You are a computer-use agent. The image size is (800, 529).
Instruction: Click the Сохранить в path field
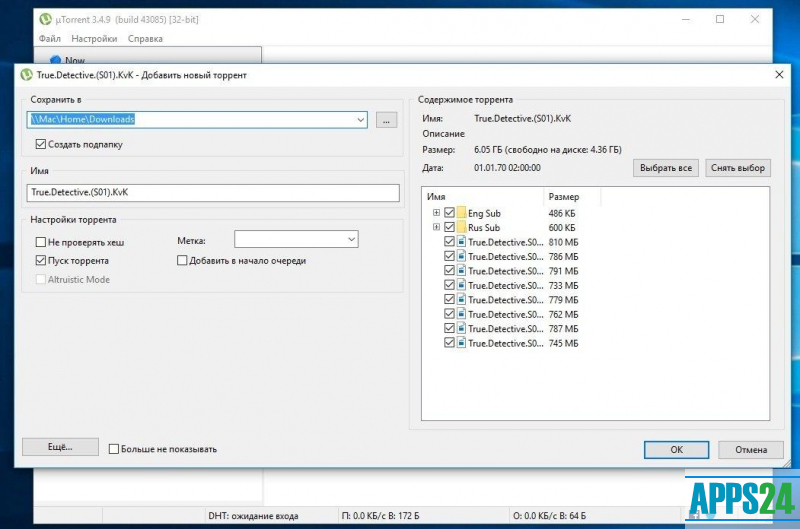pyautogui.click(x=197, y=120)
